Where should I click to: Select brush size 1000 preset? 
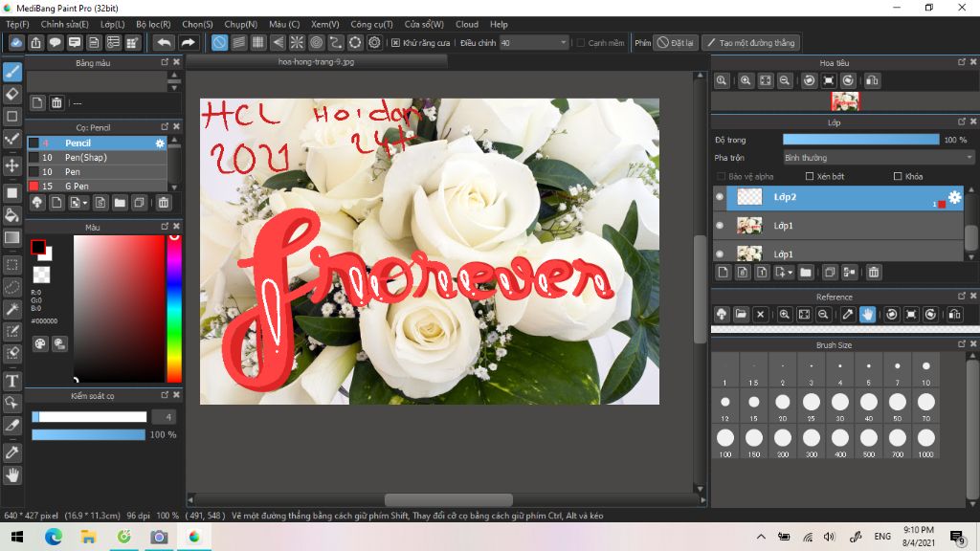pos(926,442)
